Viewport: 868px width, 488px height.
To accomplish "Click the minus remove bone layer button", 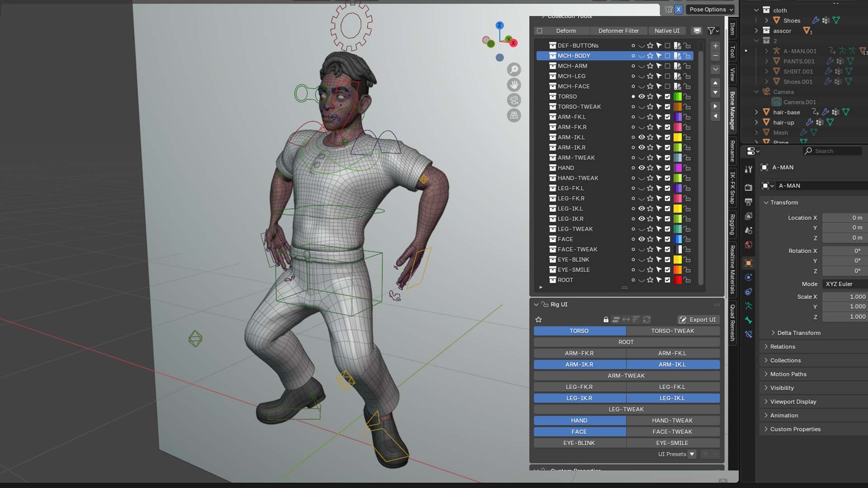I will 715,56.
